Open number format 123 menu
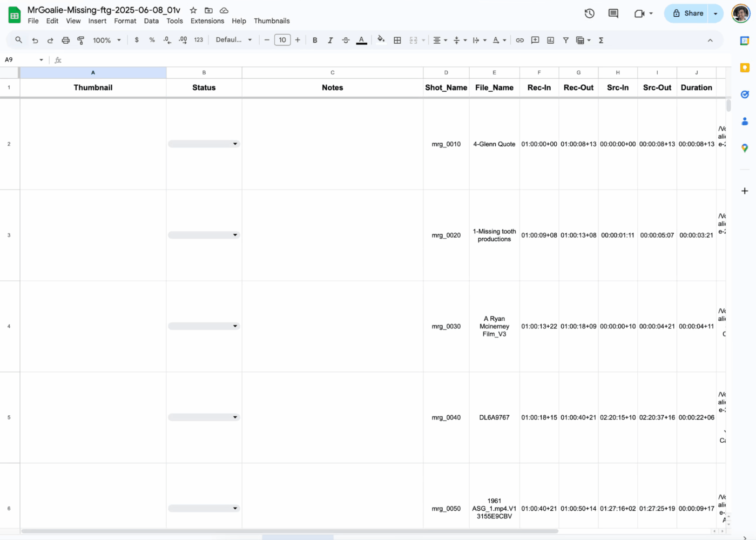 click(x=199, y=40)
